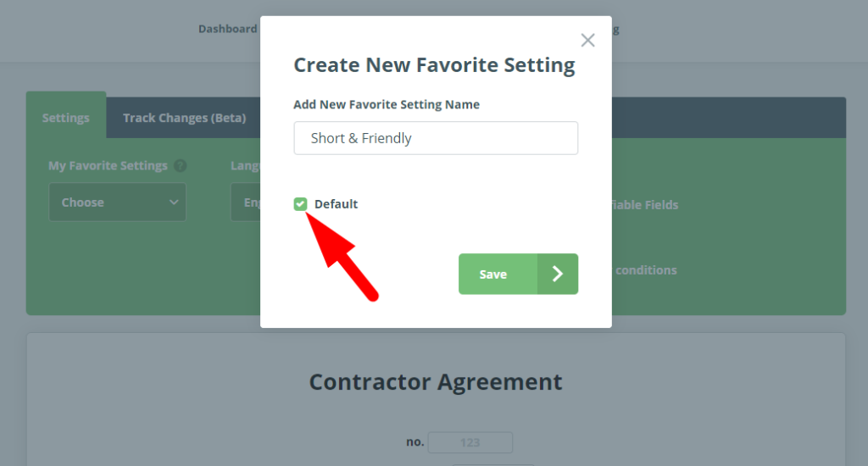Click the Add New Favorite Setting Name label
This screenshot has width=868, height=466.
[387, 105]
